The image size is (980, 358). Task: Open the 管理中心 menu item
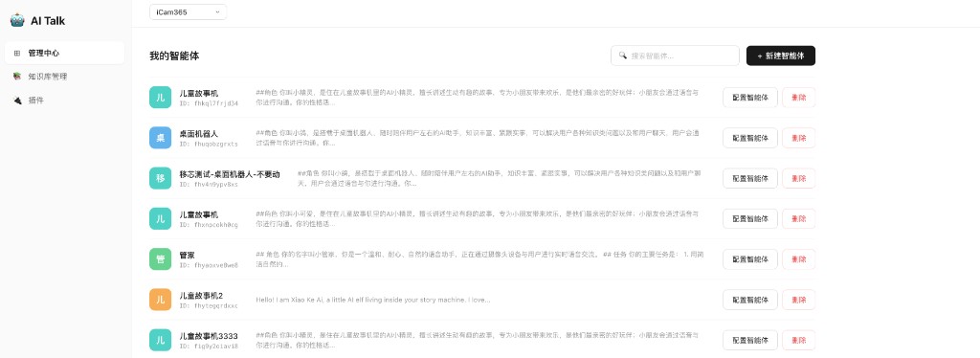click(x=65, y=53)
